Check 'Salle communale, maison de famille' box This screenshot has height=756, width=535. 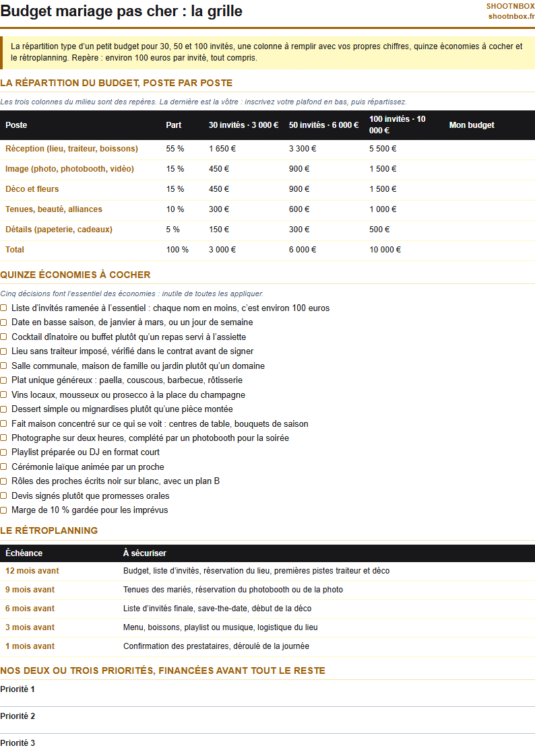pyautogui.click(x=3, y=366)
